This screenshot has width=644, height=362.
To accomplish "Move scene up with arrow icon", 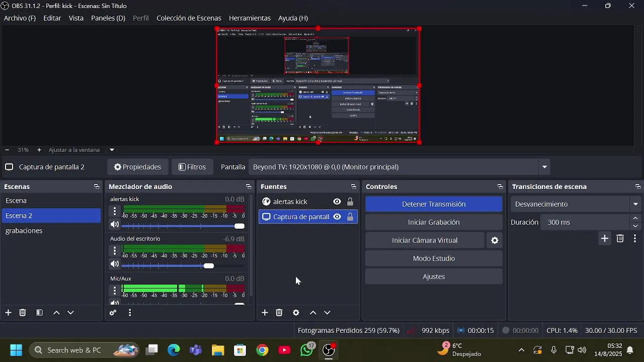I will pyautogui.click(x=56, y=313).
